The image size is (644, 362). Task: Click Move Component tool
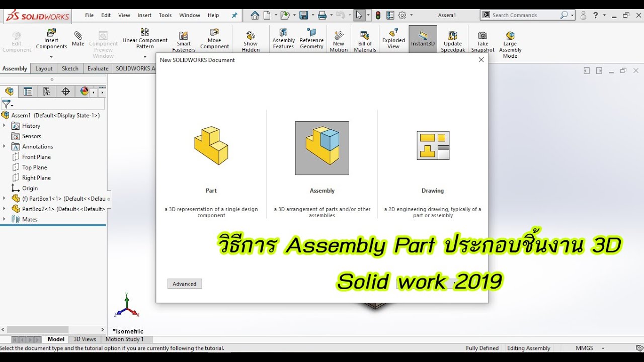(x=214, y=39)
